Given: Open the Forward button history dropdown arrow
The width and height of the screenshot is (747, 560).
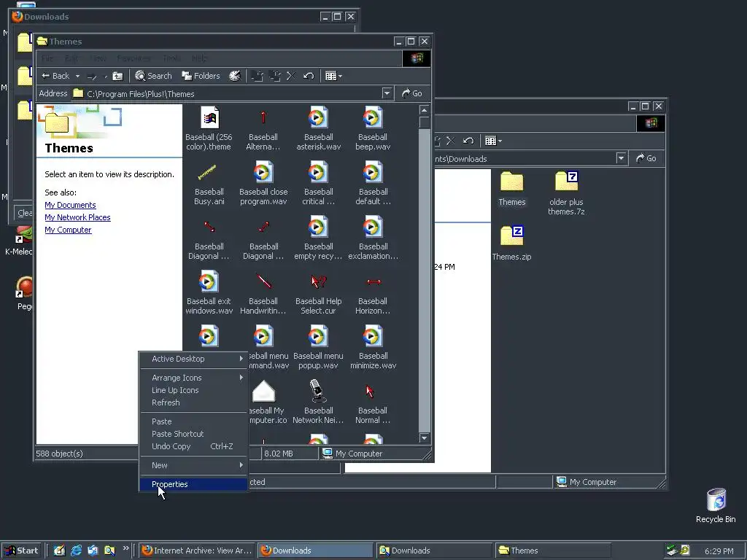Looking at the screenshot, I should (105, 76).
